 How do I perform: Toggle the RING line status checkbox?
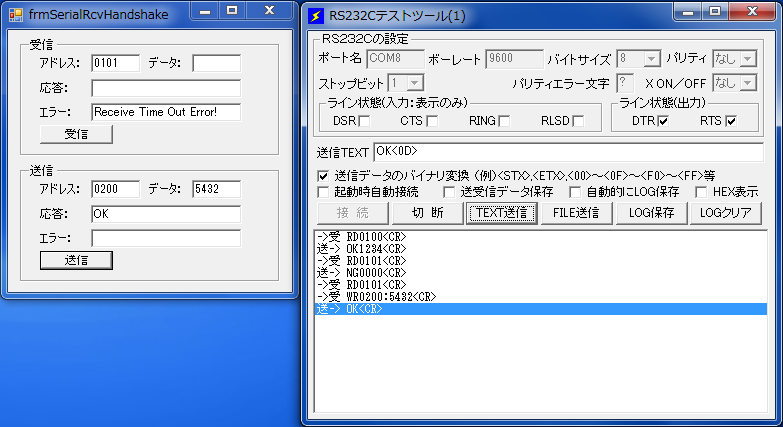(x=504, y=121)
